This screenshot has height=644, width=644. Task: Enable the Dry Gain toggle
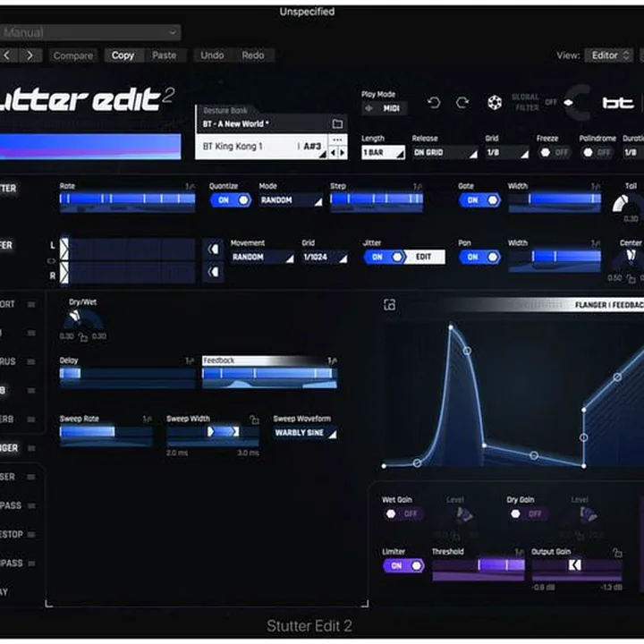(x=528, y=513)
